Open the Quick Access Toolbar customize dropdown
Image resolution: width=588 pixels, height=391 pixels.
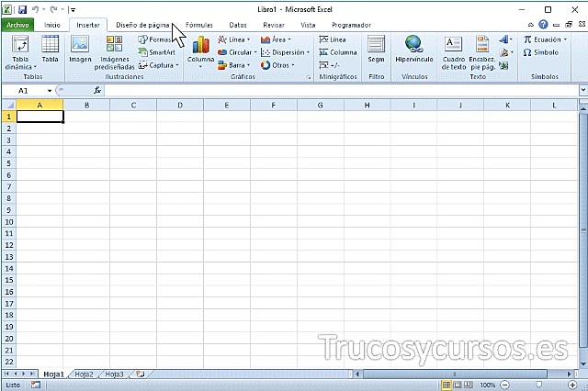click(x=73, y=10)
